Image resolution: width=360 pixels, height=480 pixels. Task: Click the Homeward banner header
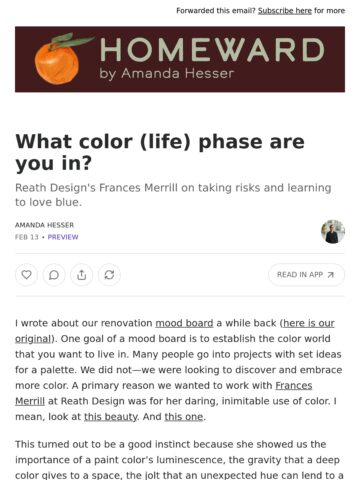(x=180, y=59)
